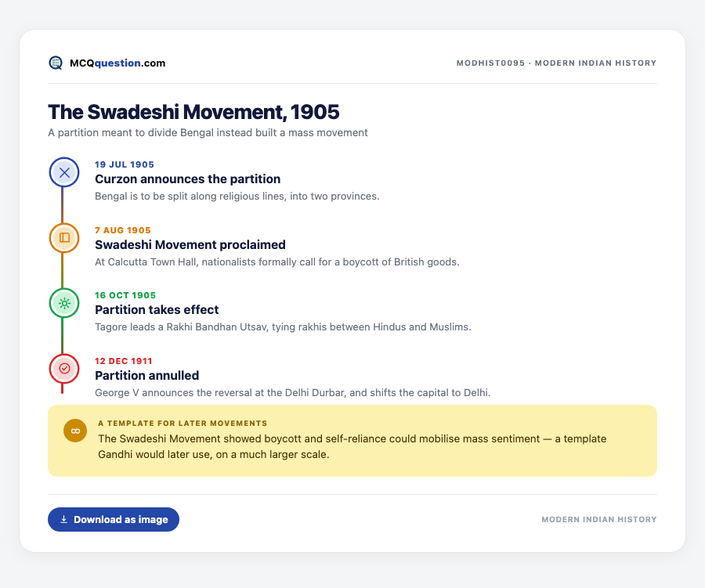Click the footer Modern Indian History label

point(599,519)
